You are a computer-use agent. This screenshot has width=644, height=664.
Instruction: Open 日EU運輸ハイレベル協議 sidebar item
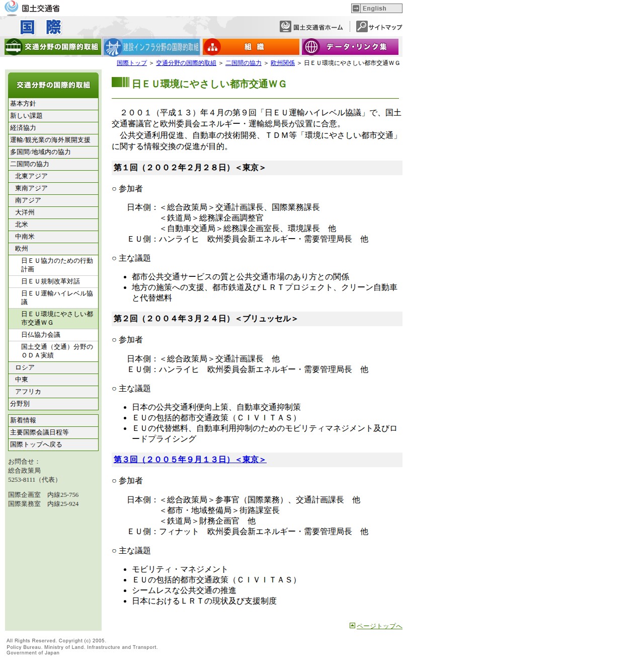pyautogui.click(x=53, y=298)
